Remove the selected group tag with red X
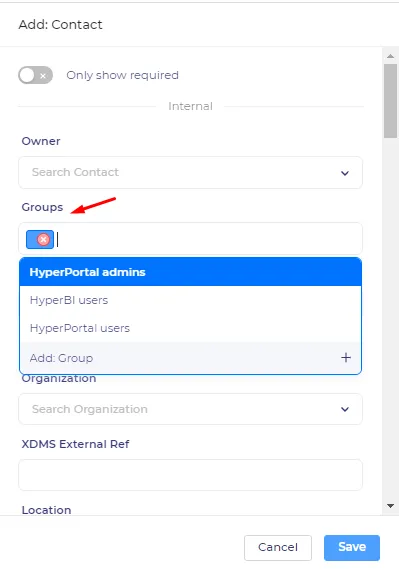This screenshot has width=399, height=578. coord(44,240)
